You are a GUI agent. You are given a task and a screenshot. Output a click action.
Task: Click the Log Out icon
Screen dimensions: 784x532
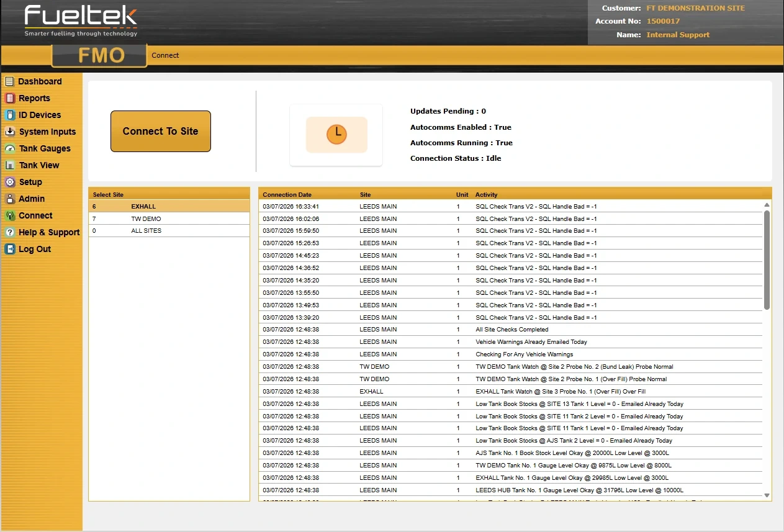9,249
